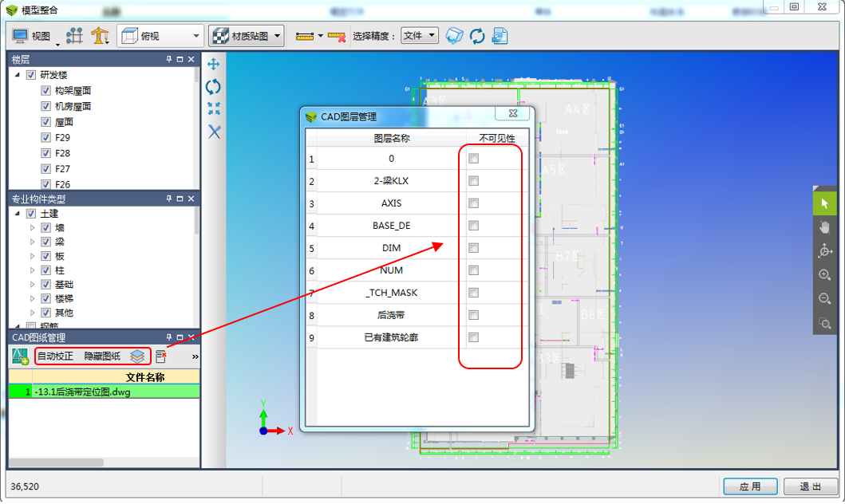Select the 已有建筑轮廓 layer name cell
Image resolution: width=845 pixels, height=504 pixels.
tap(391, 337)
